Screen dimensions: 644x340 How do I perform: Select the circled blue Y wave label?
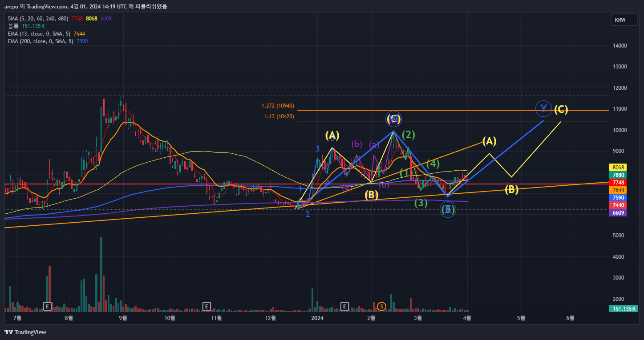[543, 108]
